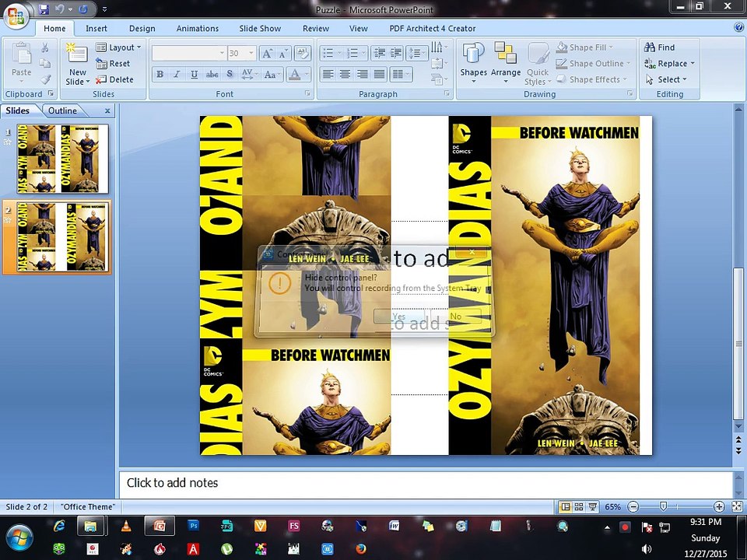Screen dimensions: 747x560
Task: Open the Character Spacing dropdown
Action: coord(250,75)
